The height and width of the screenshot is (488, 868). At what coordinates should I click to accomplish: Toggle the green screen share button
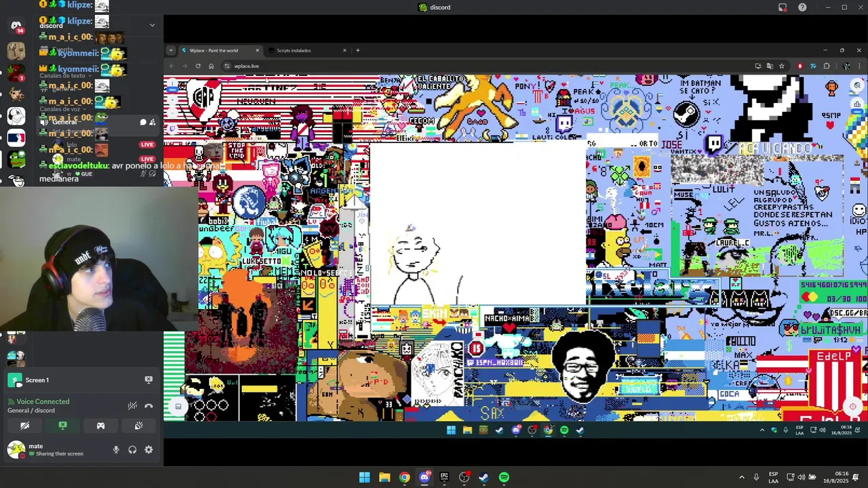tap(62, 426)
